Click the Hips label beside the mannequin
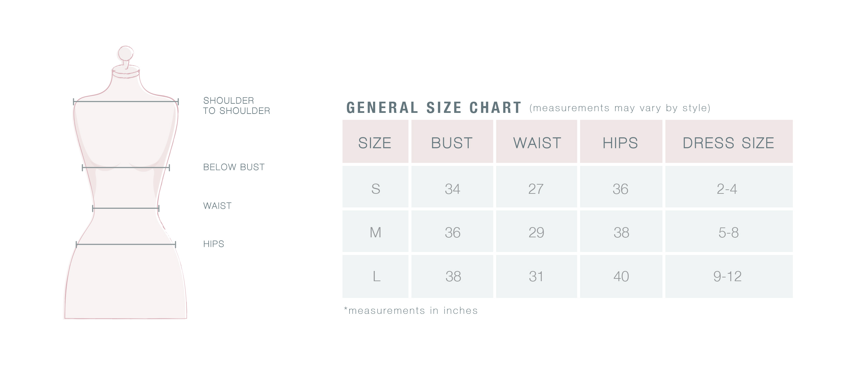Image resolution: width=868 pixels, height=391 pixels. 213,244
